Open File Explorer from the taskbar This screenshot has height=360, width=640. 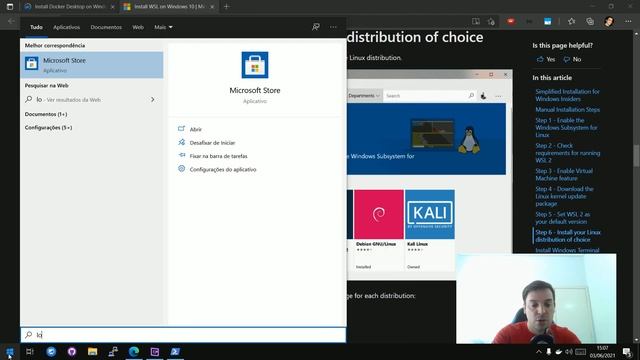pos(93,351)
